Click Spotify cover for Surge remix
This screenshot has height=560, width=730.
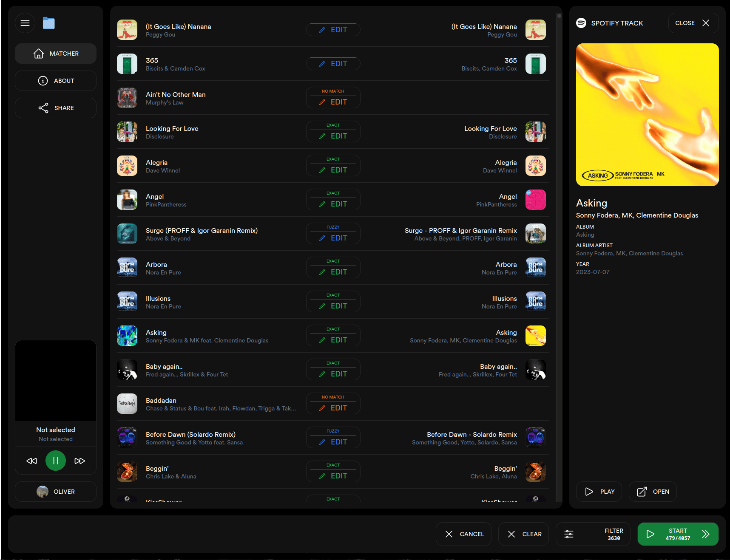click(536, 234)
